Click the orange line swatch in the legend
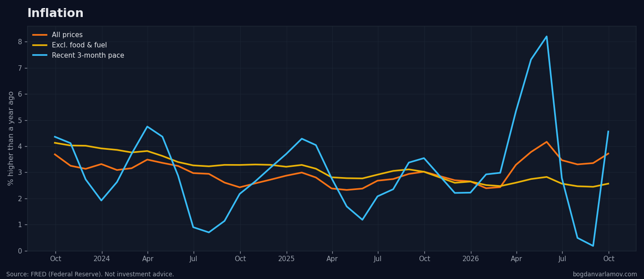Viewport: 644px width, 279px height. 40,35
